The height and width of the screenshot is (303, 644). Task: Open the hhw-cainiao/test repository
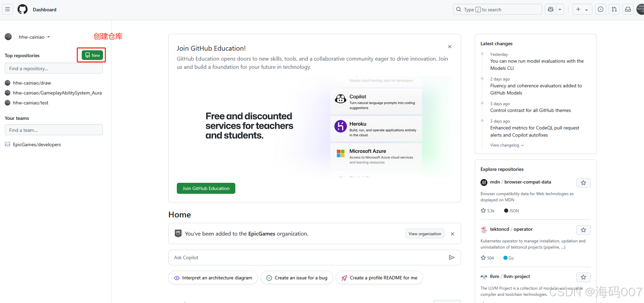[30, 103]
